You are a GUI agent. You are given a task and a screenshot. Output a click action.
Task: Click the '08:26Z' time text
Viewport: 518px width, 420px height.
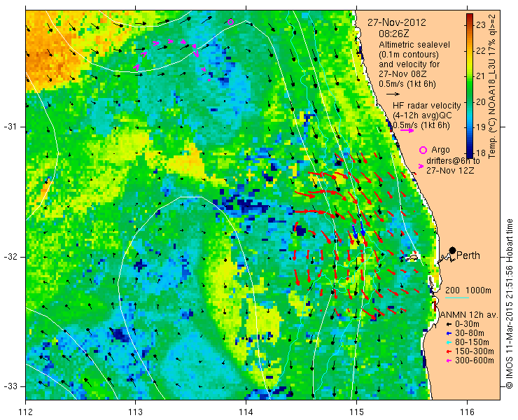tap(394, 34)
